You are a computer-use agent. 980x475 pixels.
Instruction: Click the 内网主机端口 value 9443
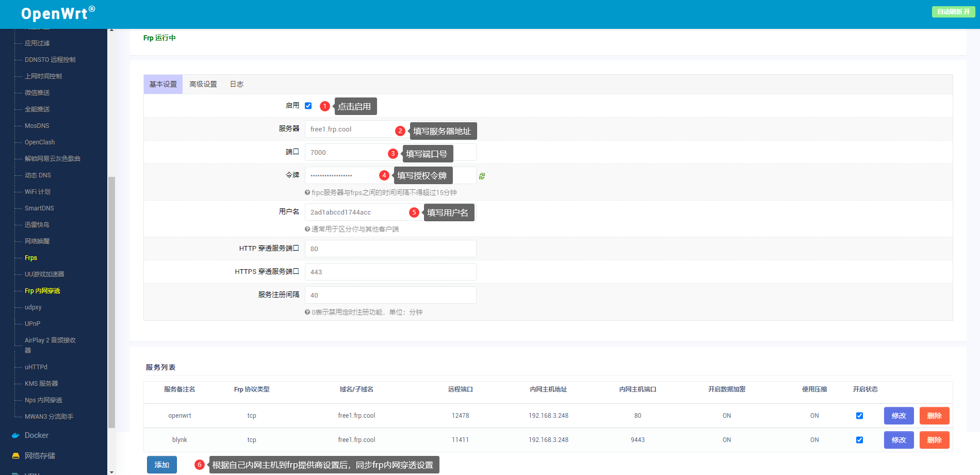[x=638, y=440]
